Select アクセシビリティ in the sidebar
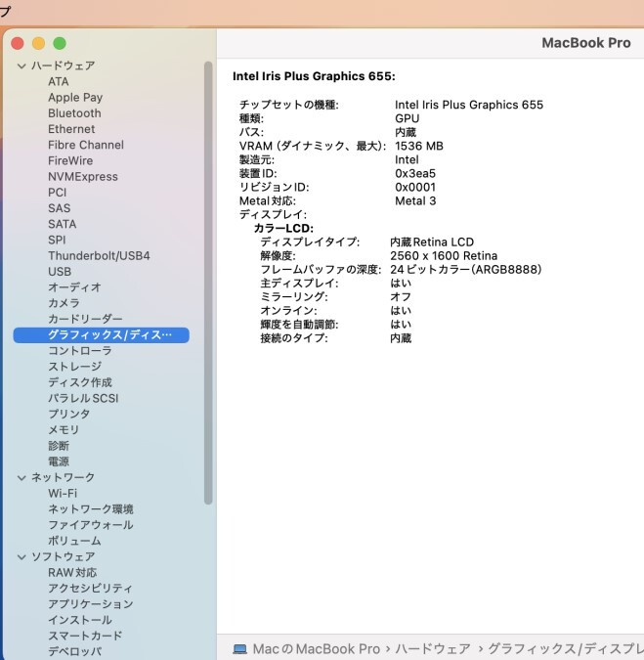This screenshot has height=660, width=644. pyautogui.click(x=90, y=589)
